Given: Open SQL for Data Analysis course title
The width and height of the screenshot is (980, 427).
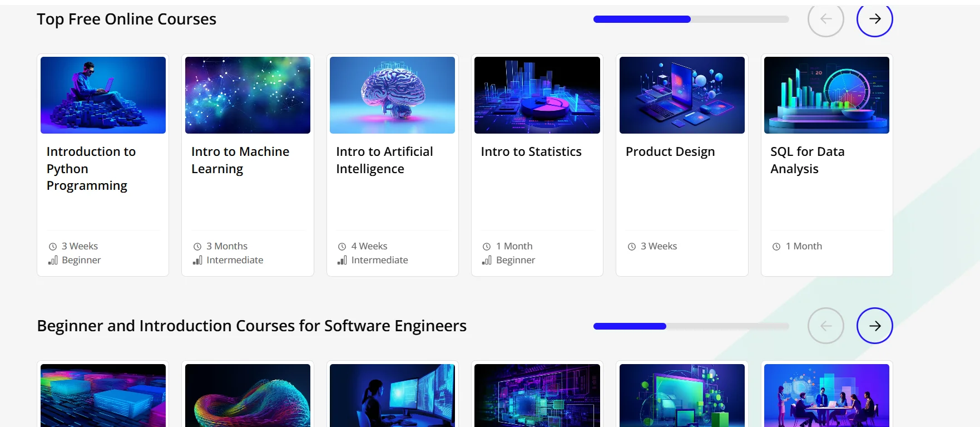Looking at the screenshot, I should (807, 160).
